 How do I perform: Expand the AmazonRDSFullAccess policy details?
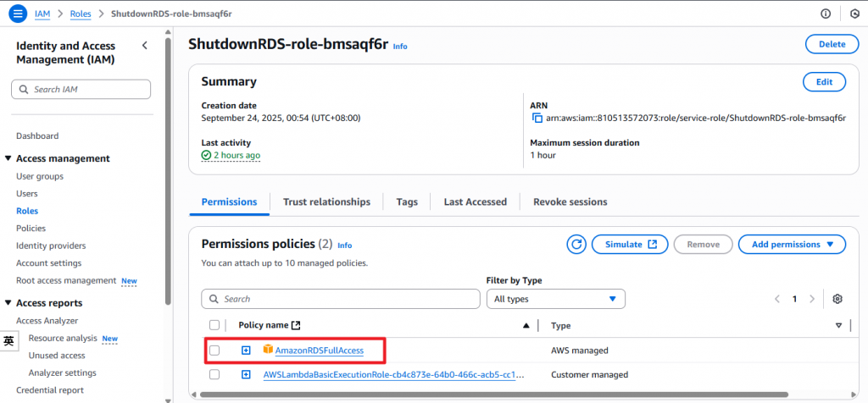(x=246, y=350)
